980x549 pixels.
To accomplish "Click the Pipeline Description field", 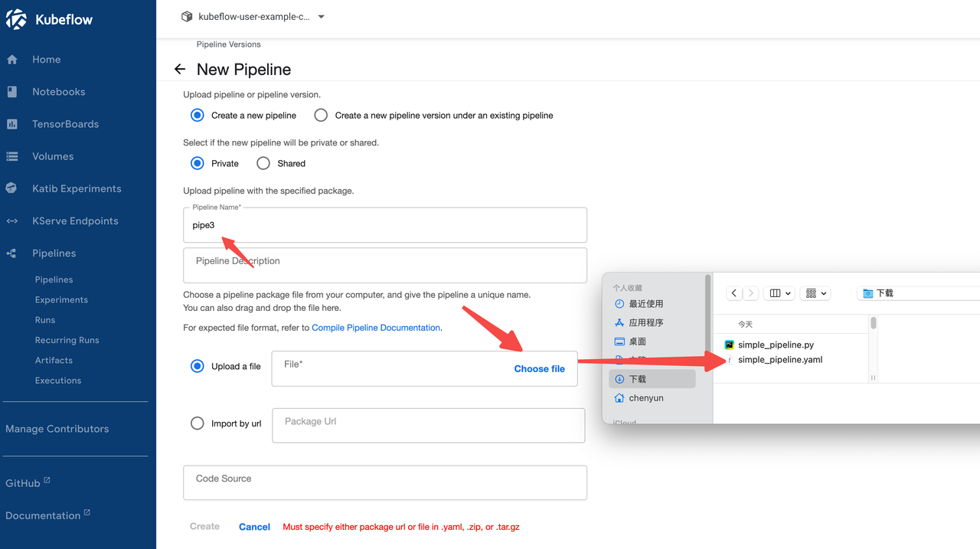I will [385, 265].
